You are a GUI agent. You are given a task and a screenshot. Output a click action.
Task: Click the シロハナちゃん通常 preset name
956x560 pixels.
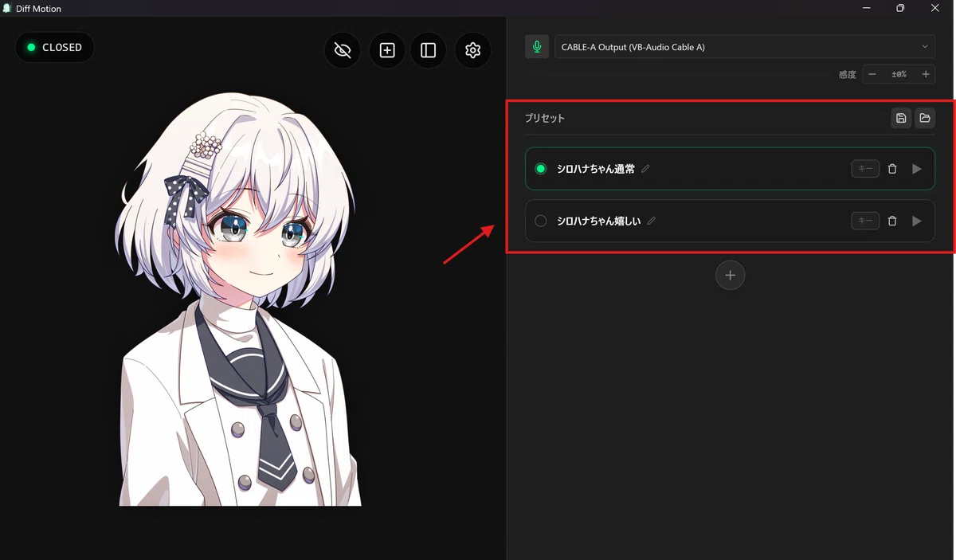click(596, 169)
